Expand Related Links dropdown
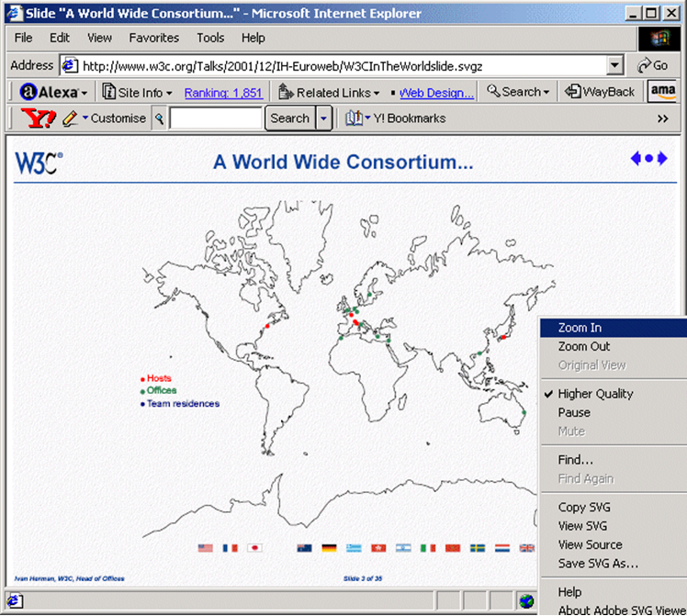687x616 pixels. [377, 94]
